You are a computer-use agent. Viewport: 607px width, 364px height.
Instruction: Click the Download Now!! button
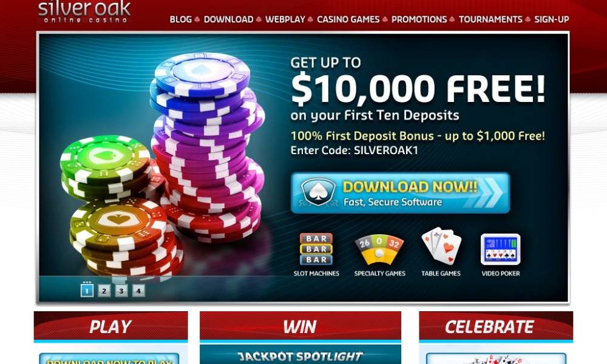(x=400, y=193)
